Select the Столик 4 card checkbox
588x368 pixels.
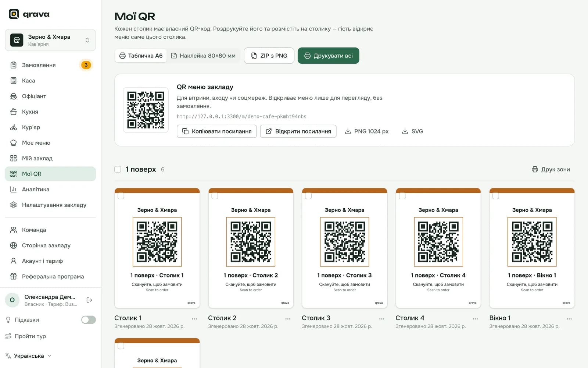[402, 196]
